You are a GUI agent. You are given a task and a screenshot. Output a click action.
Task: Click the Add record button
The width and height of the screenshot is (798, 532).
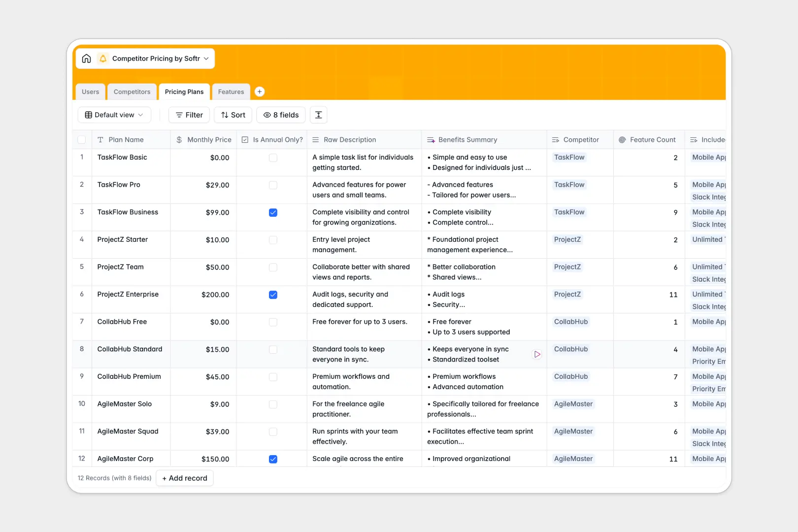[184, 478]
